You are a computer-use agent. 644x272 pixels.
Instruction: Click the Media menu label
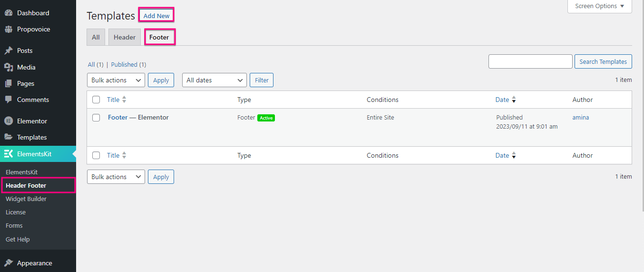(26, 67)
